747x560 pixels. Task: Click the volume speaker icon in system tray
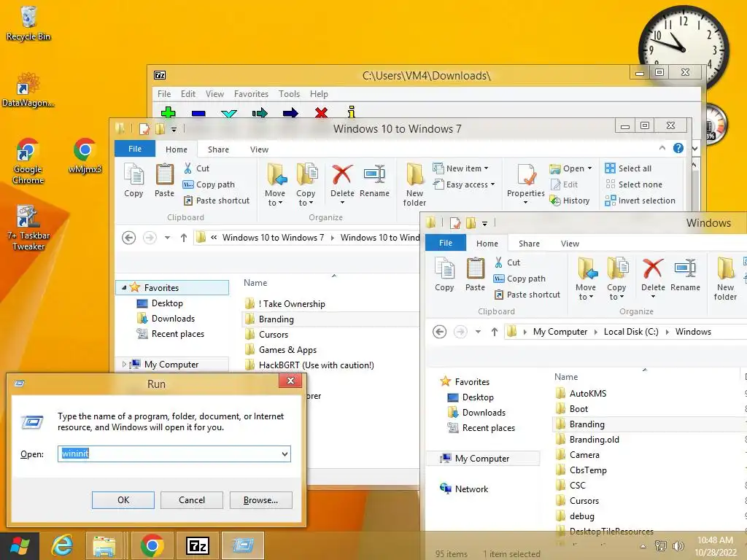point(678,545)
